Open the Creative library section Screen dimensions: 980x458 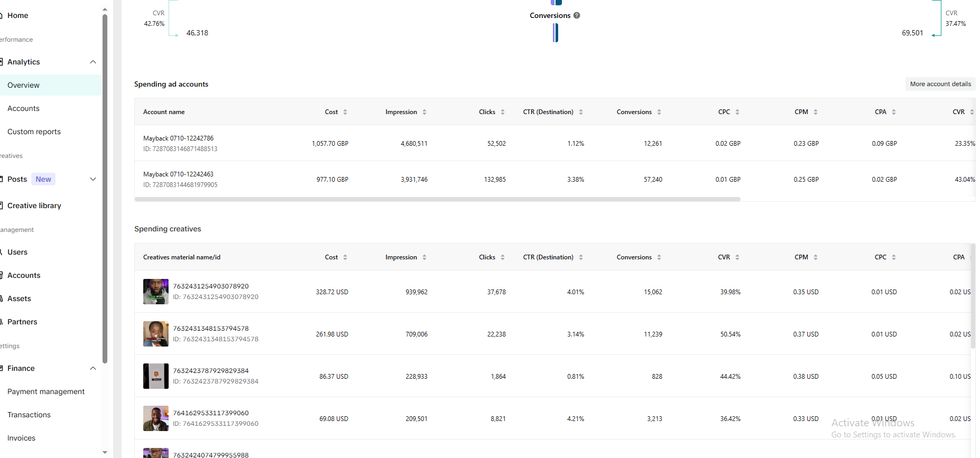coord(34,205)
